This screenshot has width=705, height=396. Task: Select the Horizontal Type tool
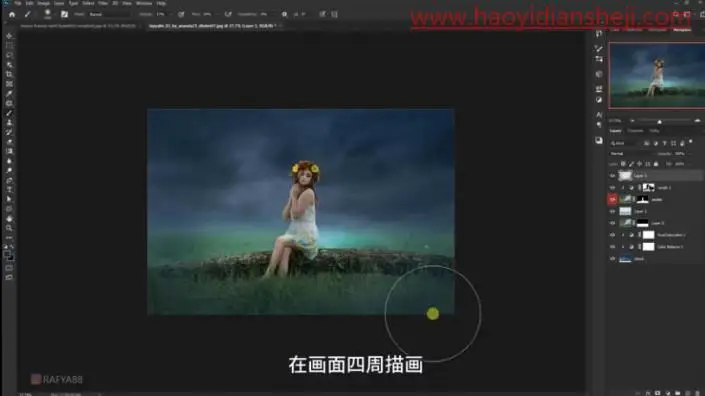[9, 190]
